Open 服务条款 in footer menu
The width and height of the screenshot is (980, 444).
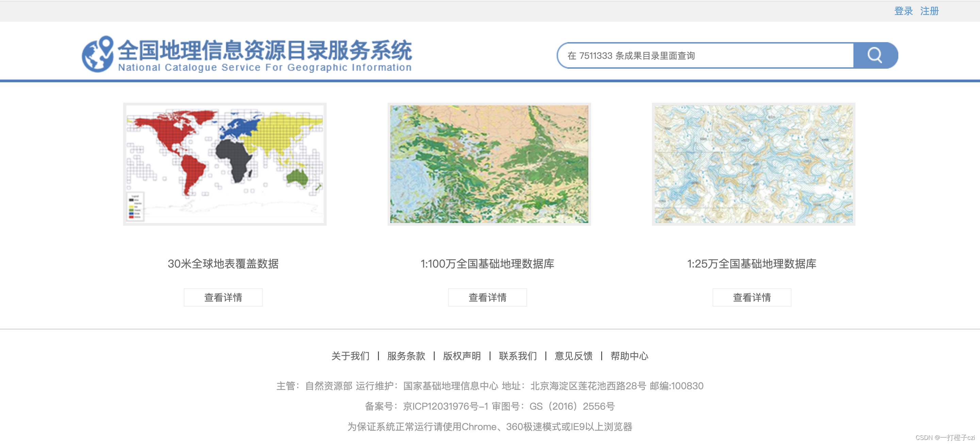[406, 356]
